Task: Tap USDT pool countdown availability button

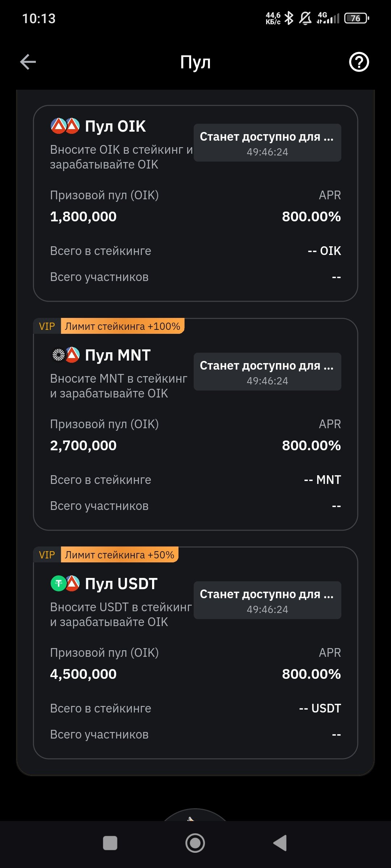Action: 267,600
